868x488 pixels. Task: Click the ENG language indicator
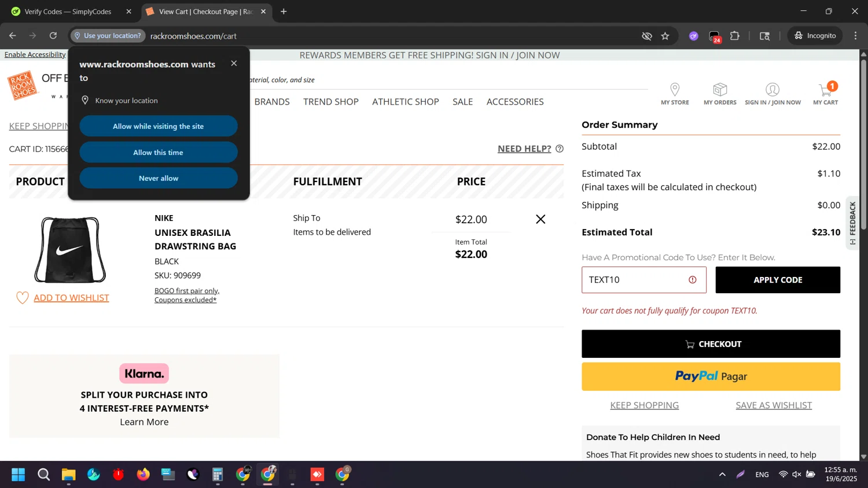pos(762,475)
